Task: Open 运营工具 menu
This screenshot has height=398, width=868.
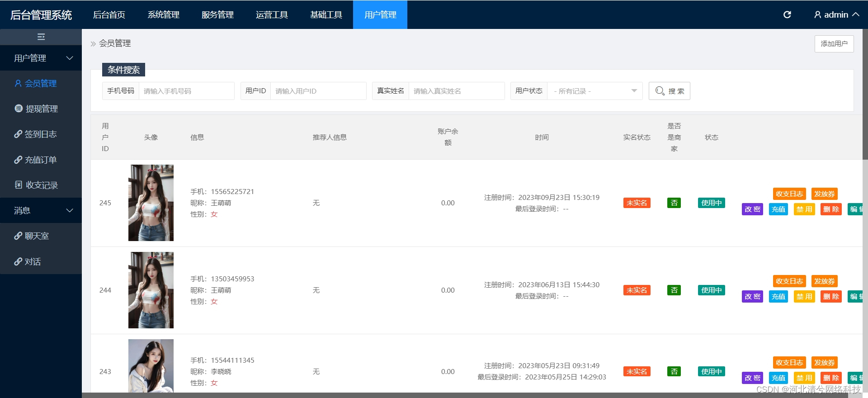Action: (x=272, y=14)
